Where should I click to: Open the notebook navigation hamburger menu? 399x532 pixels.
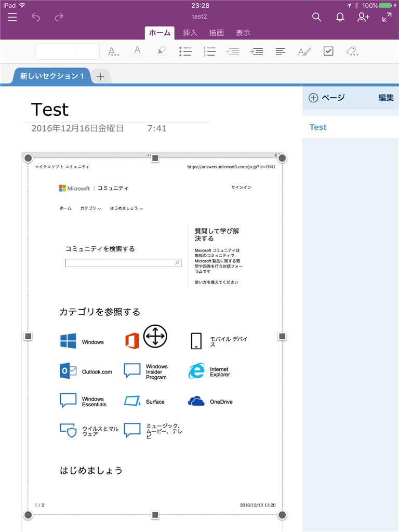point(12,17)
